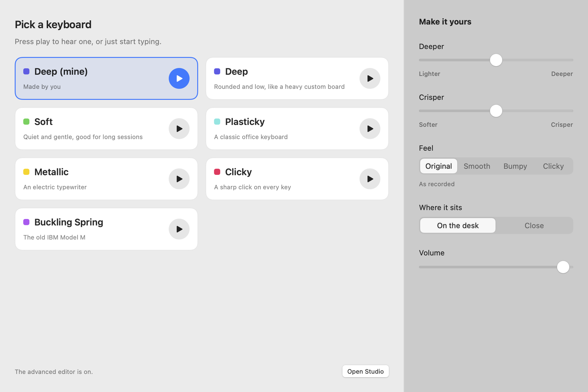
Task: Switch feel to Smooth
Action: 477,166
